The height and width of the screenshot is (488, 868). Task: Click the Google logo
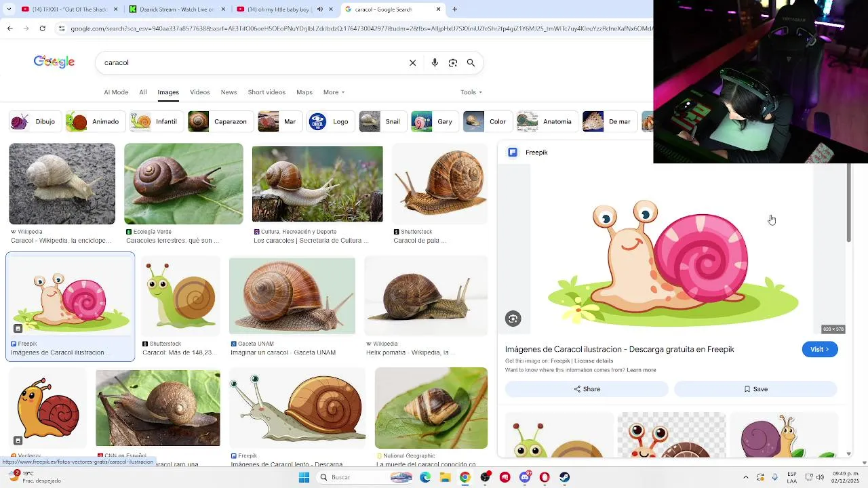[54, 62]
